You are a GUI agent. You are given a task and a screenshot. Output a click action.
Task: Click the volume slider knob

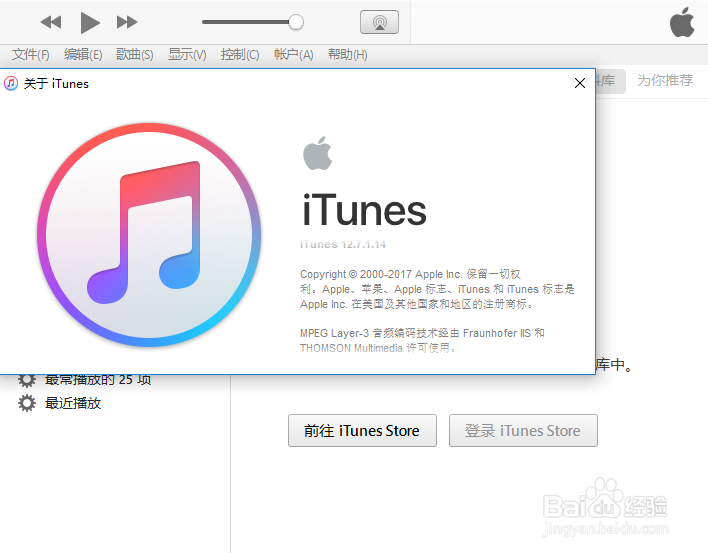click(296, 22)
